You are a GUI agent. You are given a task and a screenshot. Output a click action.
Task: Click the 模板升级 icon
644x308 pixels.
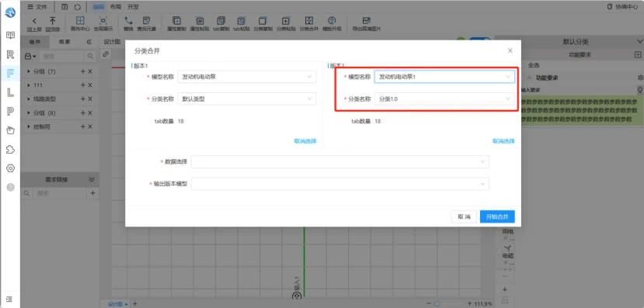332,20
